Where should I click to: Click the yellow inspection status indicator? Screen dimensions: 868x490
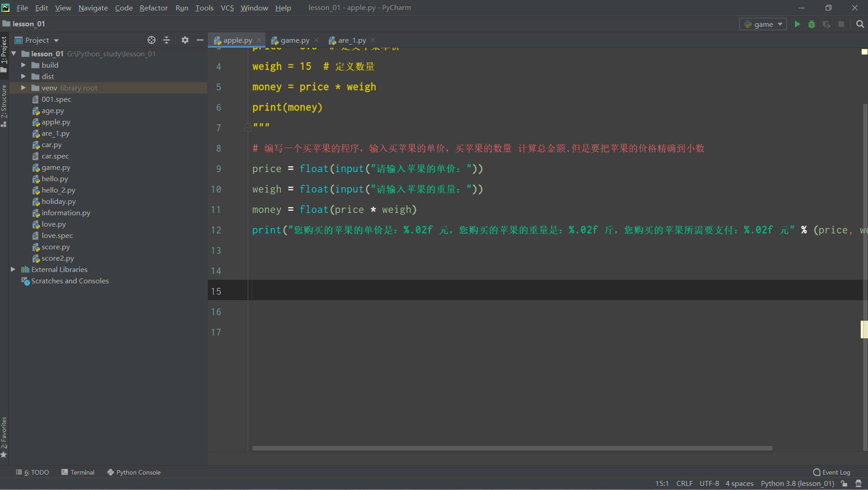click(x=864, y=52)
